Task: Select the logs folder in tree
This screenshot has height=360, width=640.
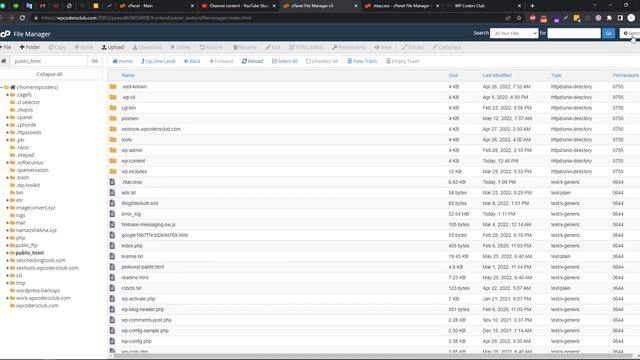Action: tap(20, 215)
